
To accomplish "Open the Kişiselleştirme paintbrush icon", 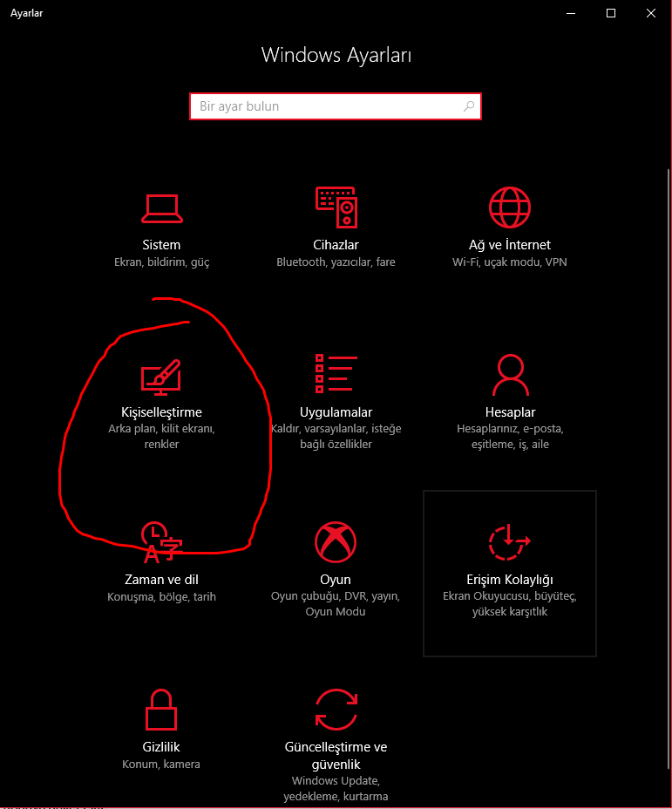I will (x=161, y=377).
